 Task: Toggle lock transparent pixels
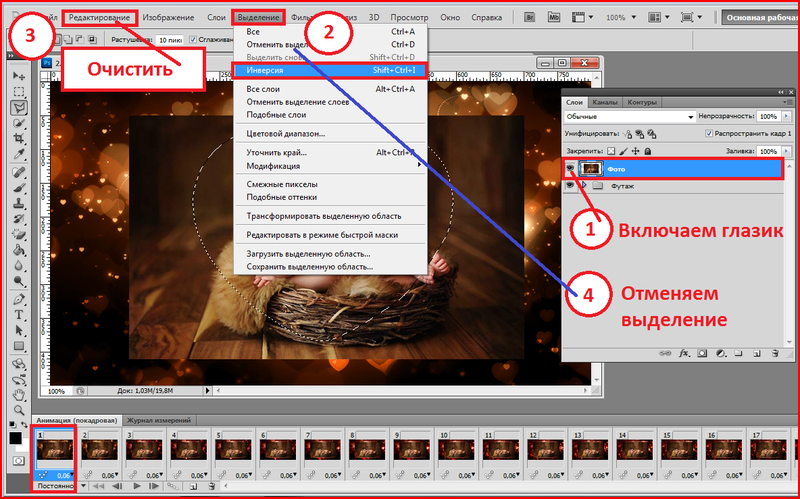[611, 151]
